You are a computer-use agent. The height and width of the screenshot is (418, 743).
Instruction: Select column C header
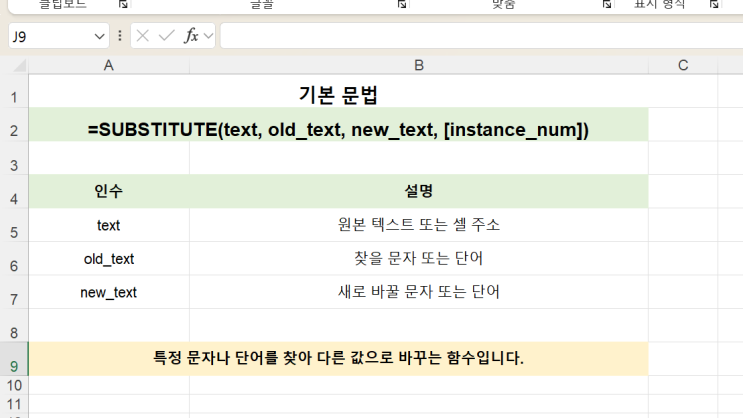click(683, 65)
